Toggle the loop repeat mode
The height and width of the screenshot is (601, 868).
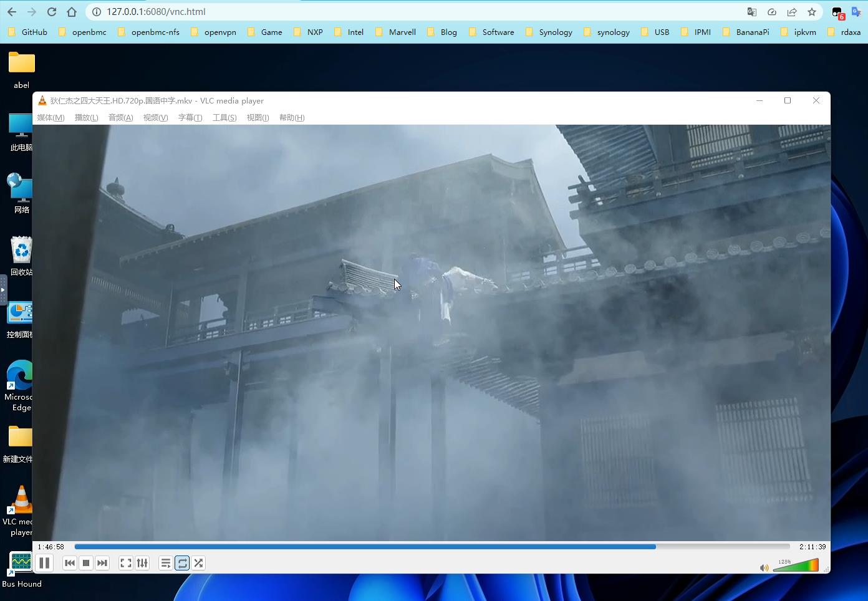182,563
